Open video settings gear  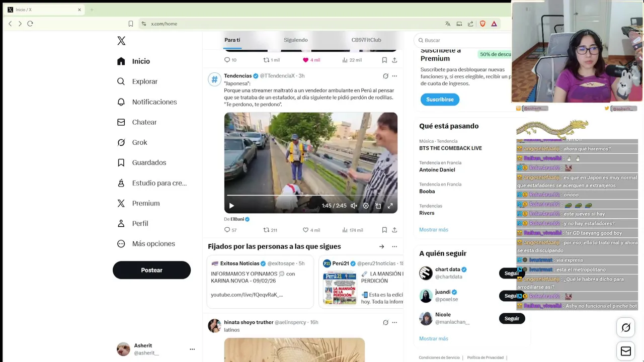(366, 206)
